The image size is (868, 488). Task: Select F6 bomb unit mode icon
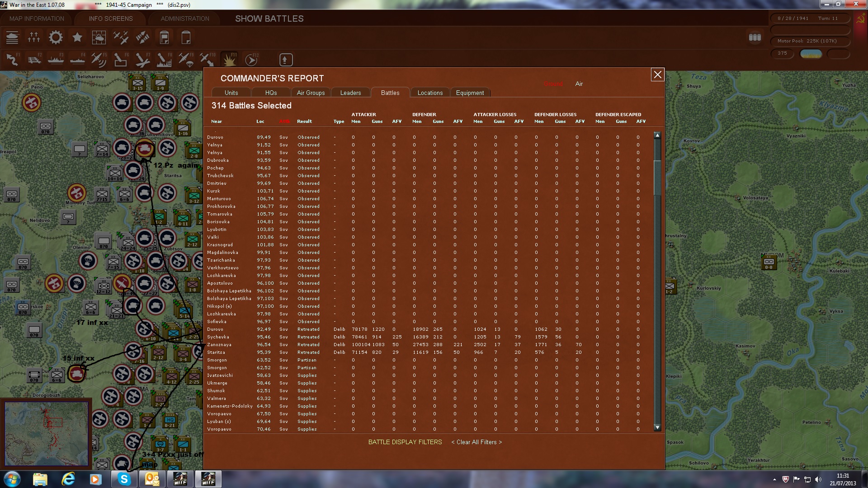click(121, 60)
